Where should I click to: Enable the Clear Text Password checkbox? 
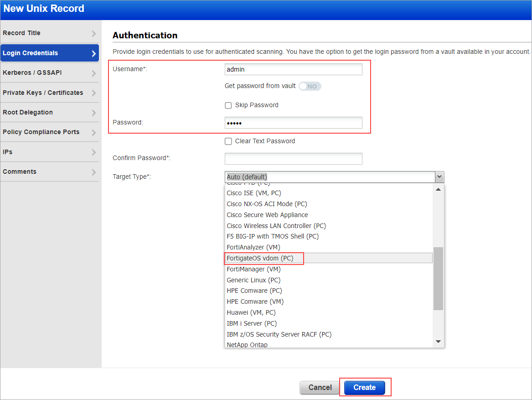coord(228,141)
